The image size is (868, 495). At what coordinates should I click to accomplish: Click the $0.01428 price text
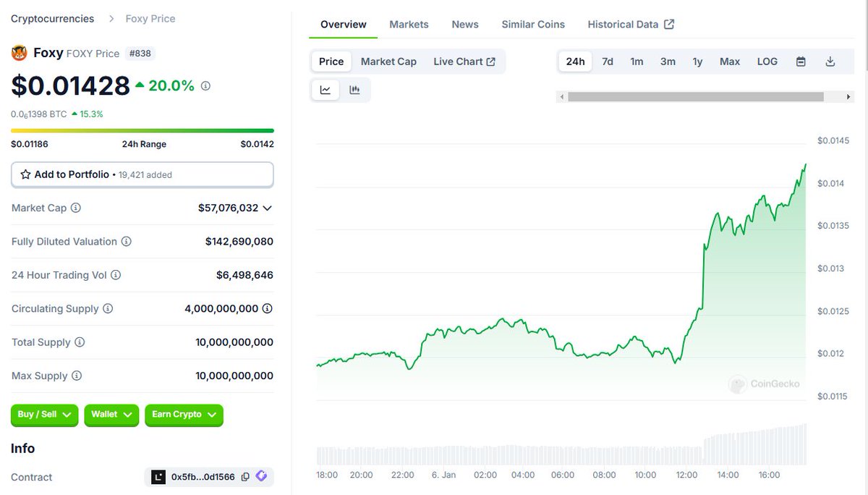tap(70, 85)
